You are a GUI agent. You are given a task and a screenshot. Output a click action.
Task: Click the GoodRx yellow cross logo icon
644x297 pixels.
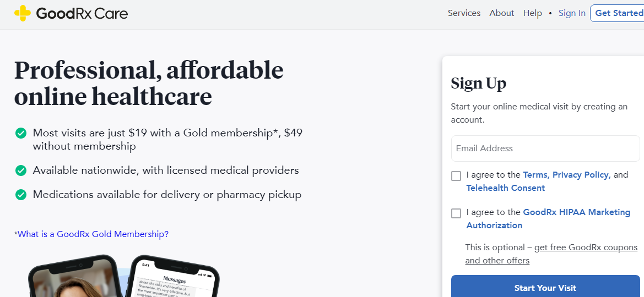coord(23,13)
